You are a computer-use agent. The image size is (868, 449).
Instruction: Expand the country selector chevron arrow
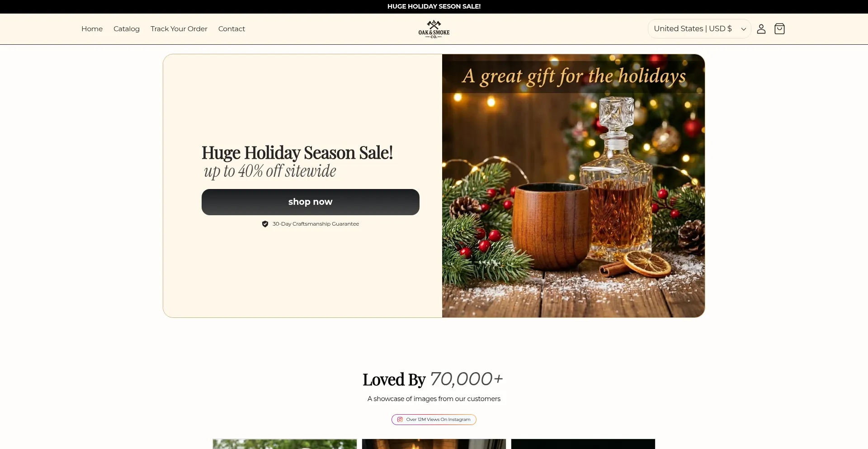[x=743, y=29]
